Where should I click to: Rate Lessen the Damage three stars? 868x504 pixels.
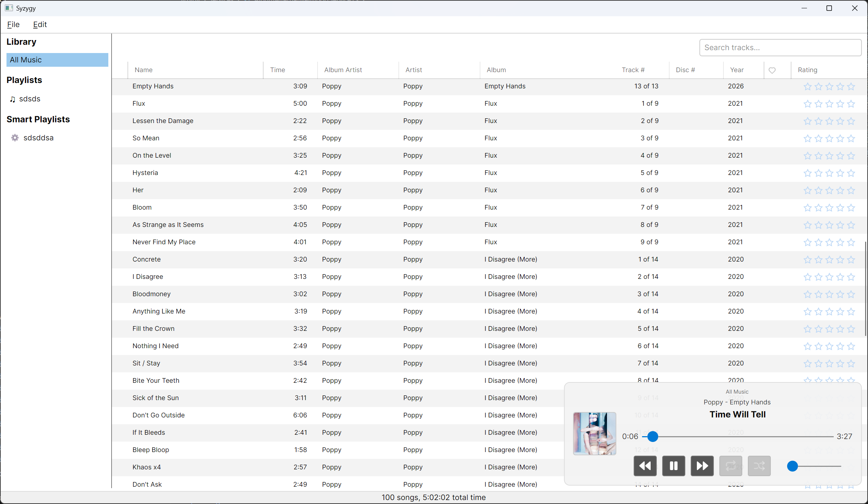tap(829, 121)
